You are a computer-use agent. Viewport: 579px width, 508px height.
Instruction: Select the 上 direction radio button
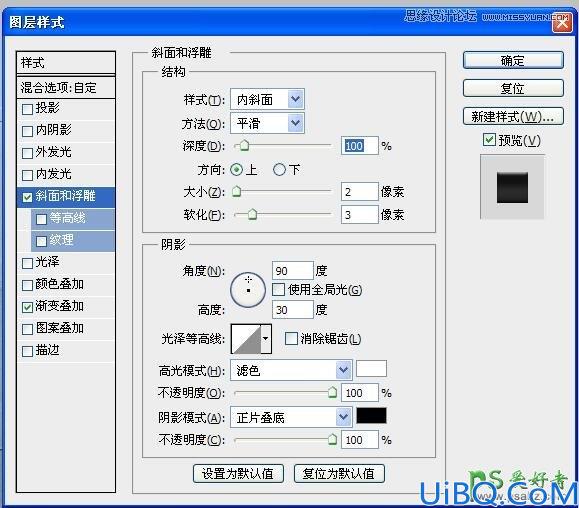point(236,170)
